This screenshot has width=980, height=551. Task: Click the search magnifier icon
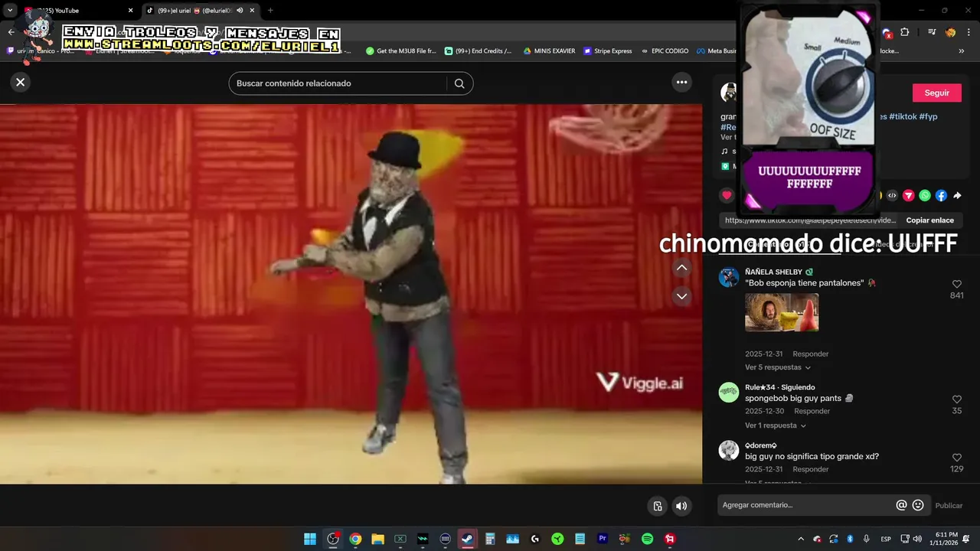[x=459, y=83]
